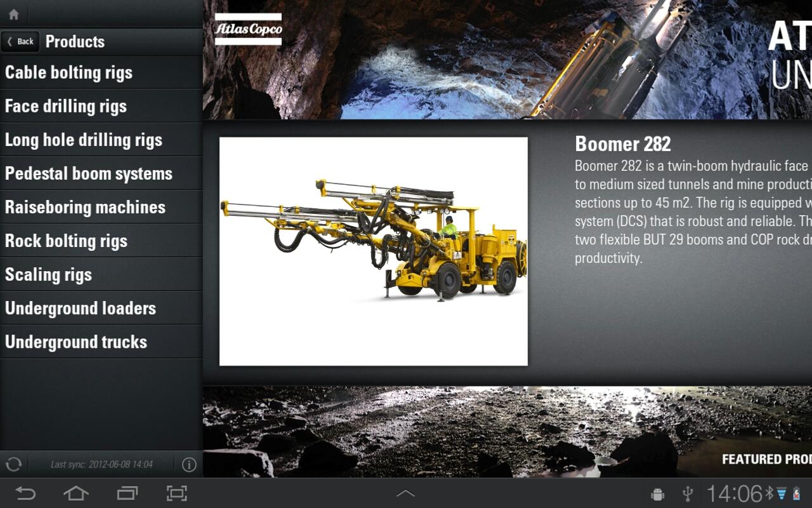
Task: Expand the bottom bar up chevron
Action: (x=405, y=493)
